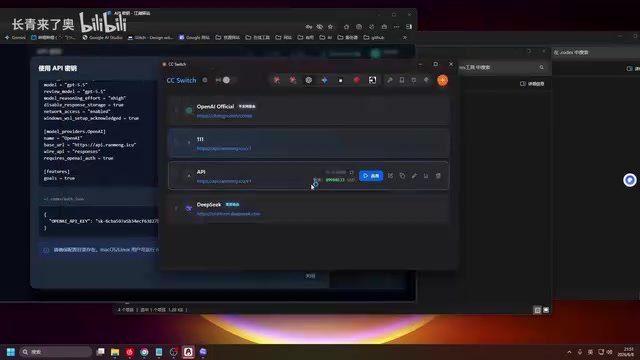Open the OpenAI Official provider URL link

(x=224, y=116)
